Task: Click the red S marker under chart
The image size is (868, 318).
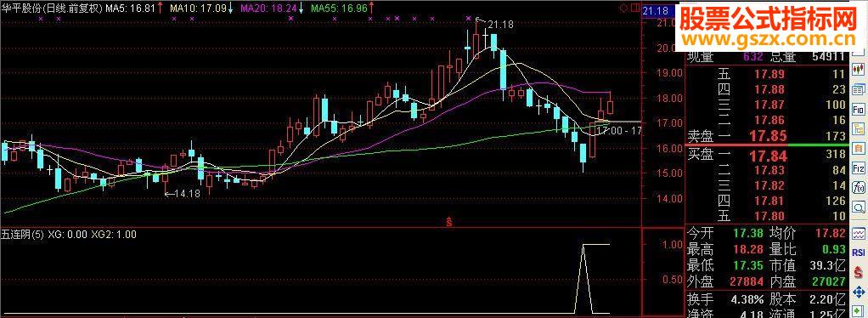Action: (x=449, y=222)
